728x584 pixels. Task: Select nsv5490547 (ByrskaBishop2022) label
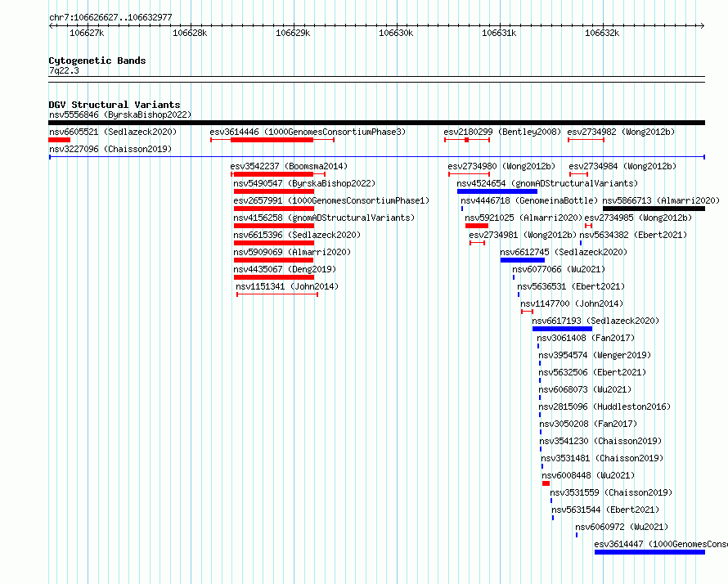pyautogui.click(x=304, y=183)
